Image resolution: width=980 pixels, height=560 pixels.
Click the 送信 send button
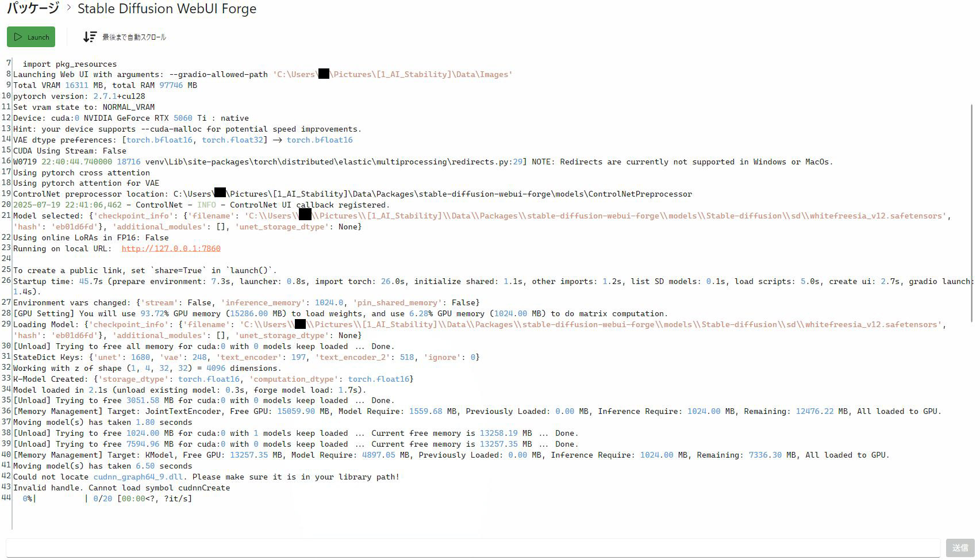pos(960,548)
